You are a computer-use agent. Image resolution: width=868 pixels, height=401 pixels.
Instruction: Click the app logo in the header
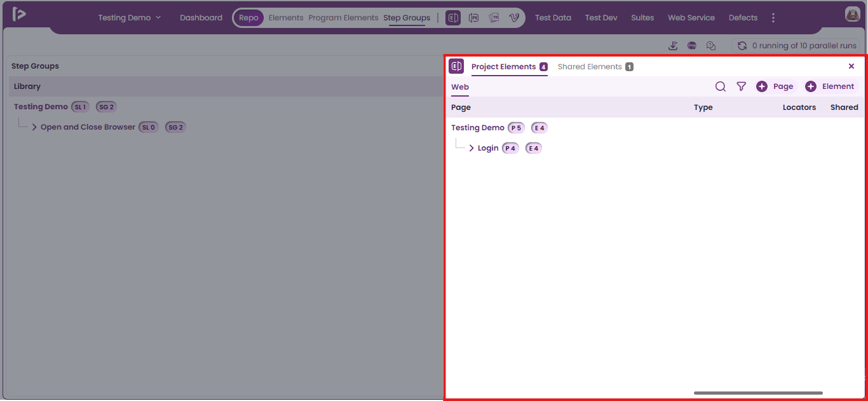[x=19, y=14]
